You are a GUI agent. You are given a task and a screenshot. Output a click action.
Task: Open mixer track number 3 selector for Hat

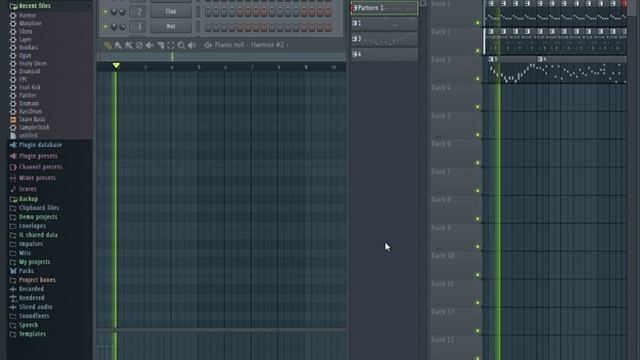(x=138, y=27)
